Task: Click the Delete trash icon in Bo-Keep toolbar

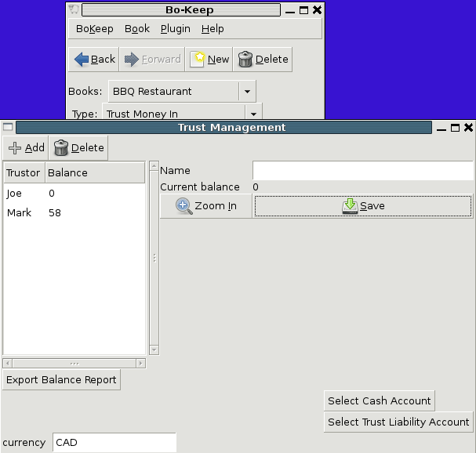Action: (263, 59)
